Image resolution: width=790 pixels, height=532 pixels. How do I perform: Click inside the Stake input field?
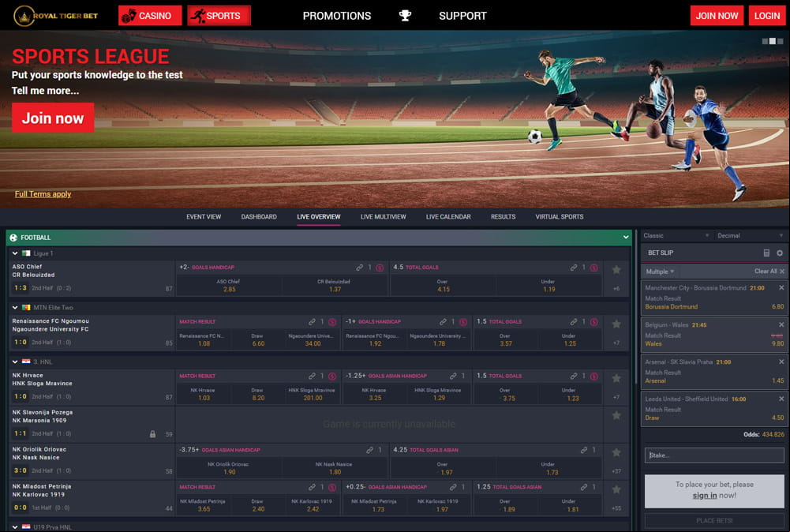pos(714,455)
